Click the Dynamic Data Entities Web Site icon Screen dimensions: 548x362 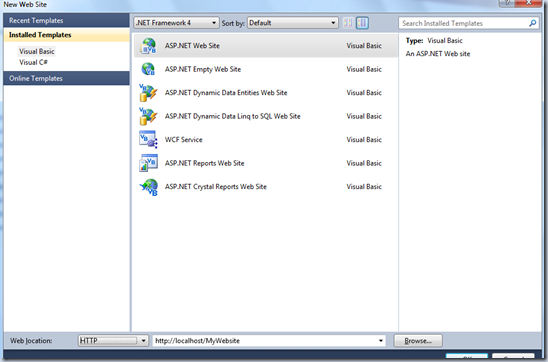coord(148,93)
